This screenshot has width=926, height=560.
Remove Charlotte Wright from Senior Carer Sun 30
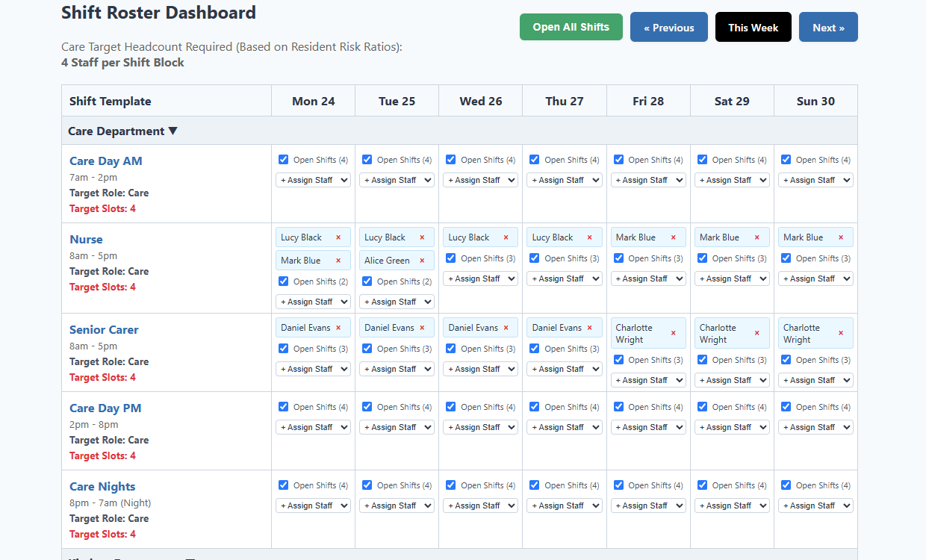(841, 334)
